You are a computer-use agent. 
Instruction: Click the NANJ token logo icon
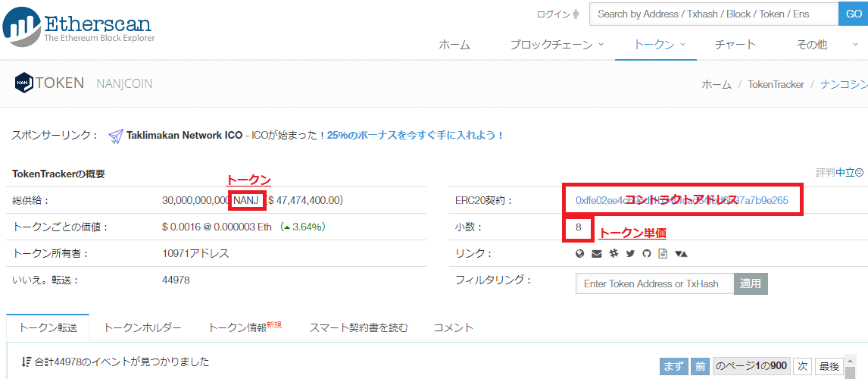23,83
